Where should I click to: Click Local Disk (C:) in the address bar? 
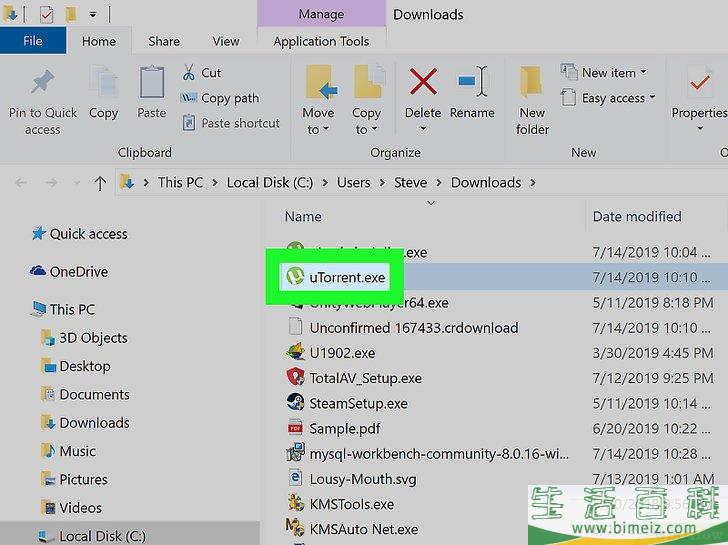[x=270, y=182]
